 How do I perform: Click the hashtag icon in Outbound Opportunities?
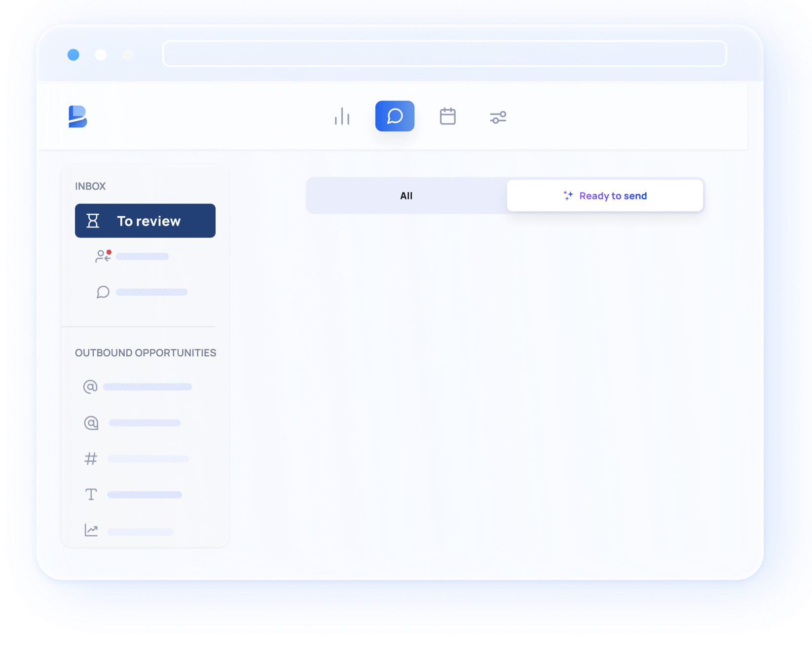(x=91, y=459)
